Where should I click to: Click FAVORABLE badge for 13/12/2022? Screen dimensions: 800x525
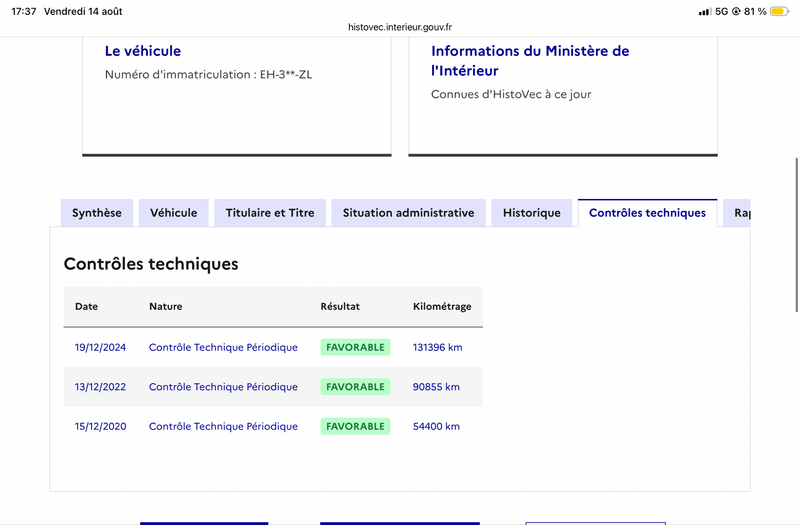(x=356, y=387)
